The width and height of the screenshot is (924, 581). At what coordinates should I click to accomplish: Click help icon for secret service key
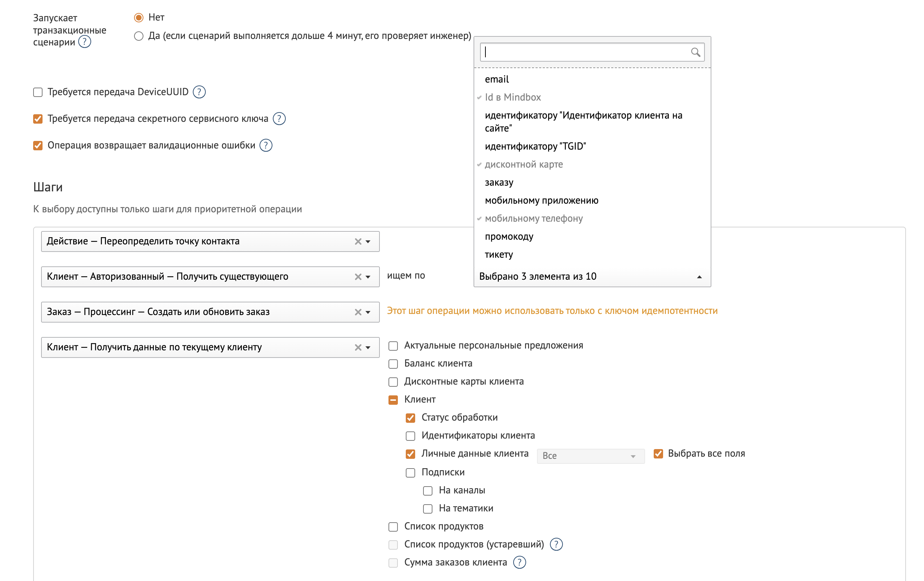click(279, 119)
